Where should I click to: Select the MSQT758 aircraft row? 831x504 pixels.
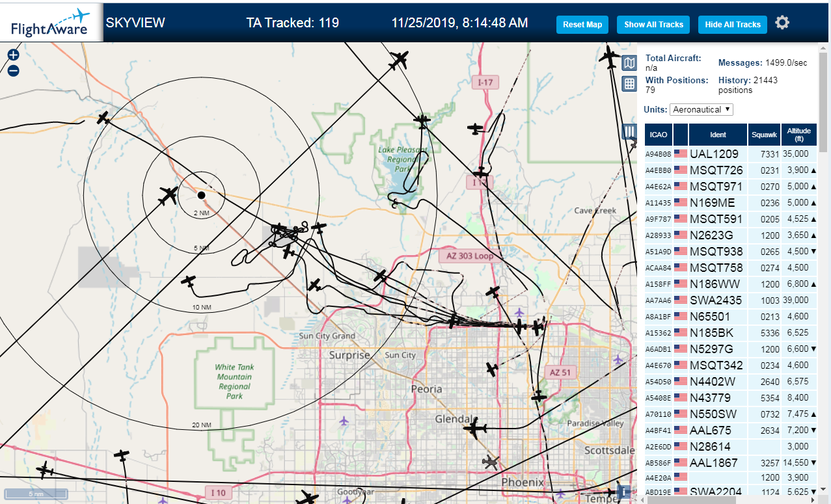[731, 268]
